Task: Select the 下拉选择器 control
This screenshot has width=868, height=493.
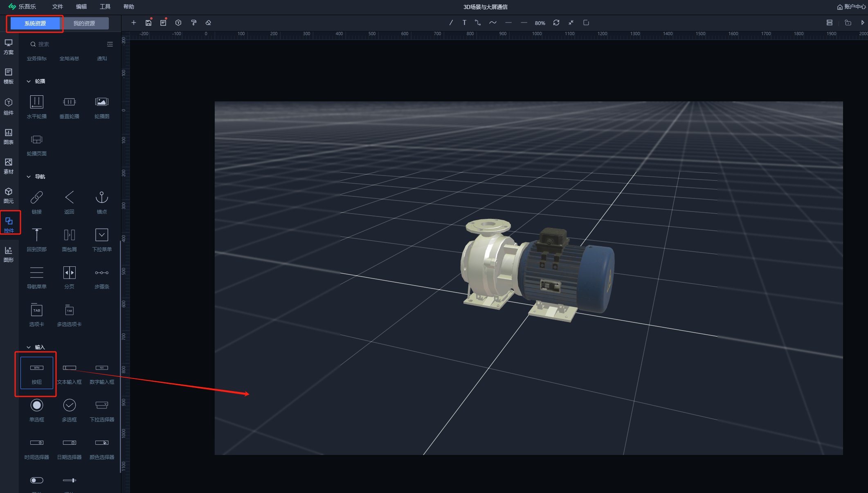Action: 102,410
